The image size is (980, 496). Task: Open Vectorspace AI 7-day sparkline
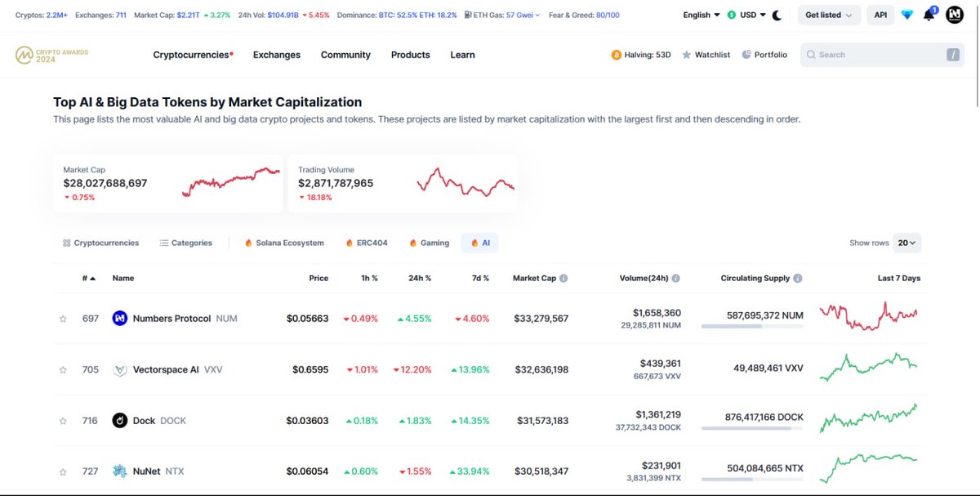(868, 367)
